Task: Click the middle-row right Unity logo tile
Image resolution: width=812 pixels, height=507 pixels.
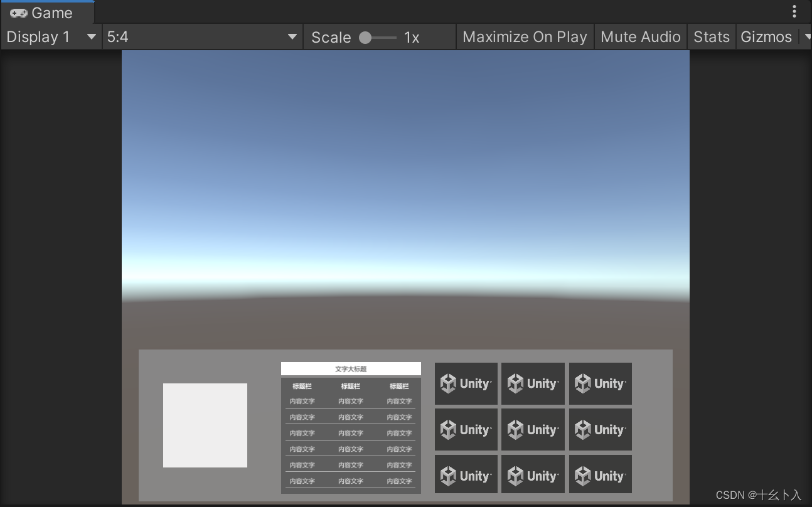Action: coord(601,430)
